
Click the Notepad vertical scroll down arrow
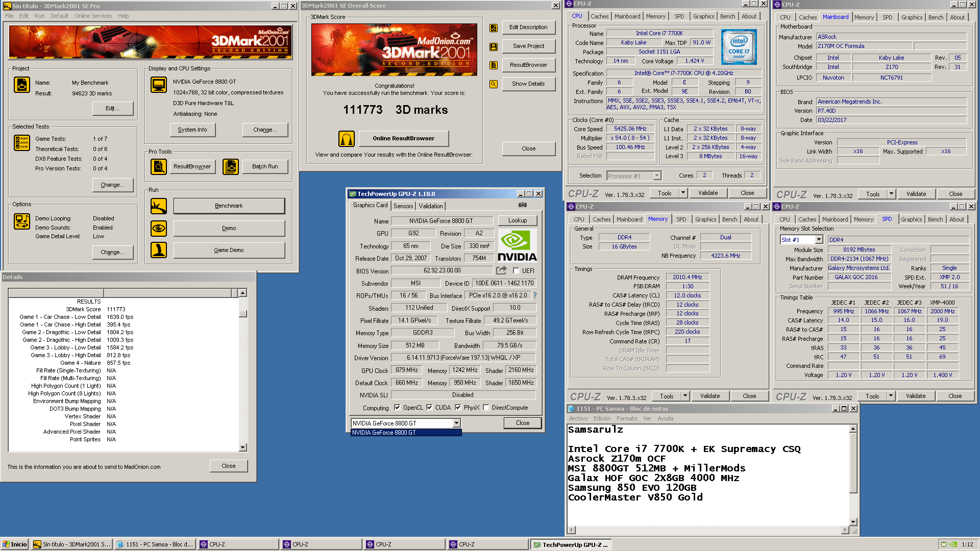[853, 522]
